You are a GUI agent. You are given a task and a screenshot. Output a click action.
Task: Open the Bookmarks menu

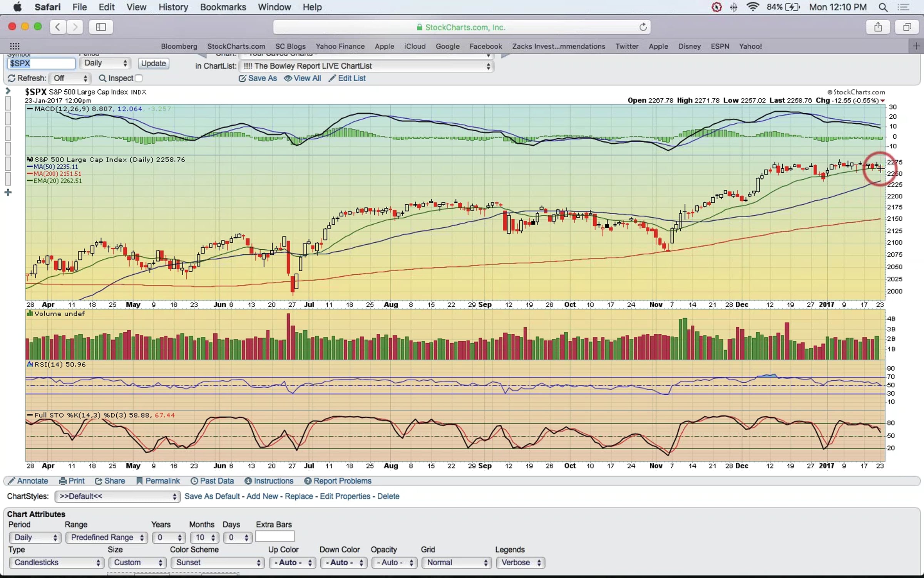pos(223,7)
